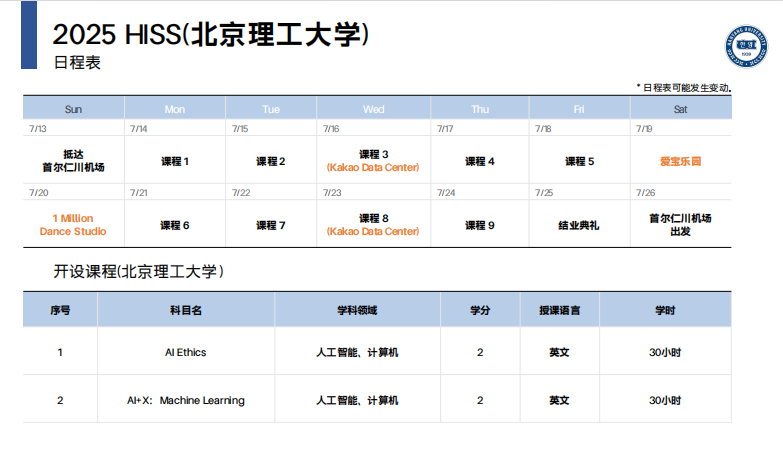Select the 授课语言 column header
The height and width of the screenshot is (464, 783).
[x=559, y=311]
